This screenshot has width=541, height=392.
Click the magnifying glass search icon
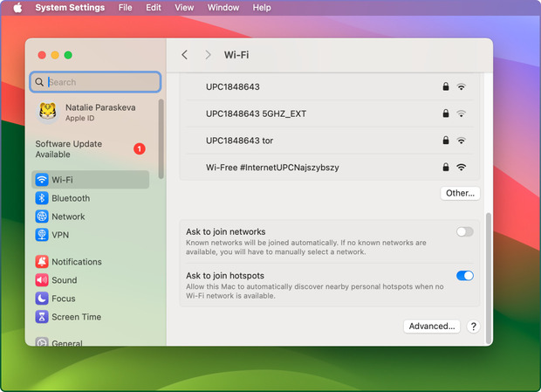39,82
